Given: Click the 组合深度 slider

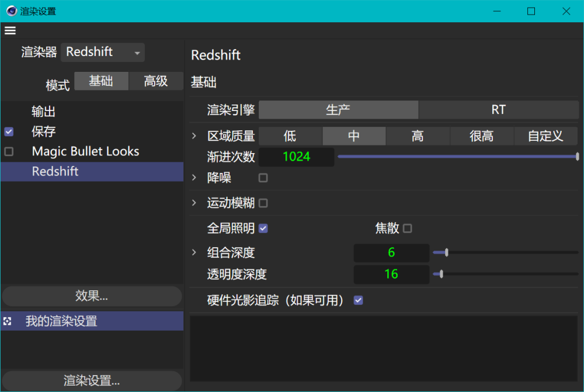Looking at the screenshot, I should point(505,252).
